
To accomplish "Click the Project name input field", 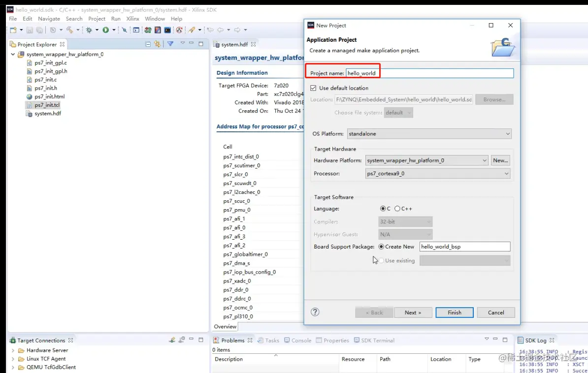I will 429,73.
